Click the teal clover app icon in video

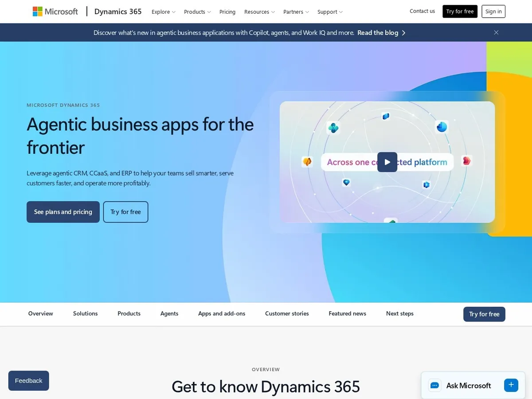[x=333, y=128]
